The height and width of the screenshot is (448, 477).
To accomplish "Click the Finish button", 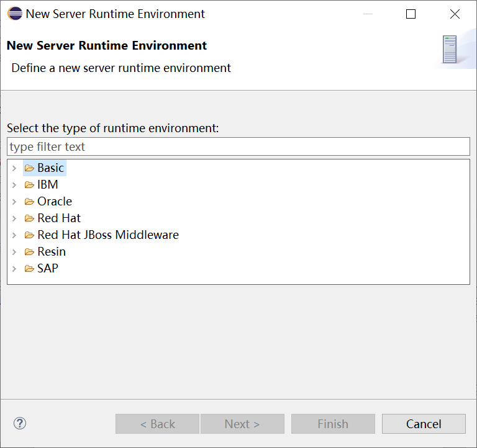I will (333, 424).
